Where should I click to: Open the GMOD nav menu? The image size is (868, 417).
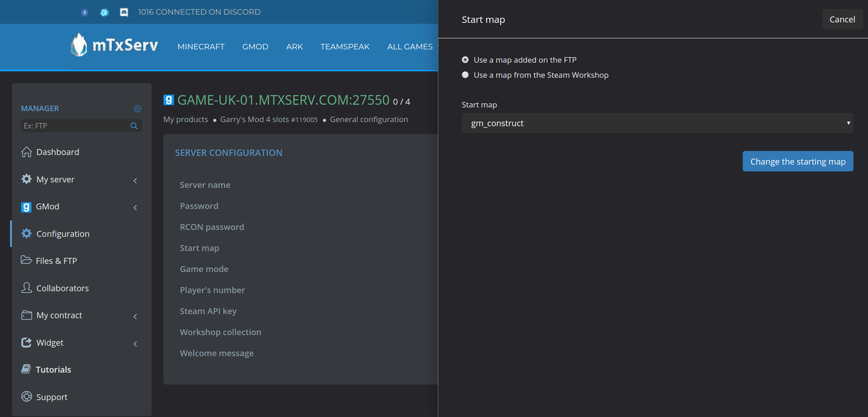(256, 47)
